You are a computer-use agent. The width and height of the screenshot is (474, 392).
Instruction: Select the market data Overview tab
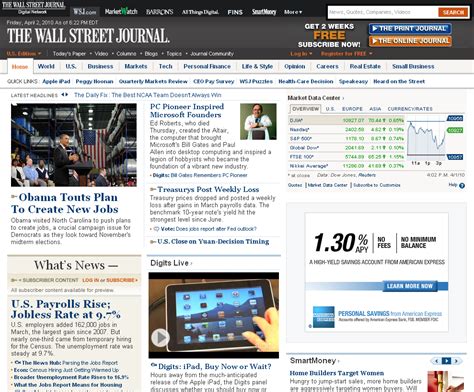click(305, 109)
